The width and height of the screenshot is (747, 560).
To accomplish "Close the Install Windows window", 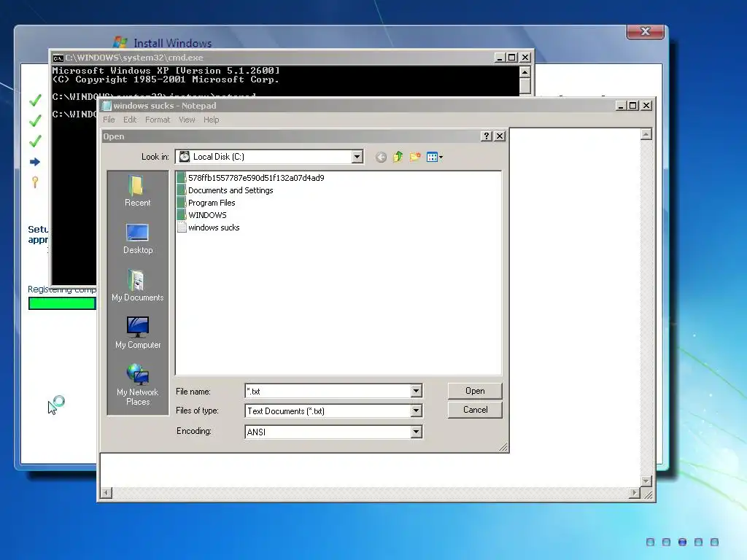I will 646,31.
